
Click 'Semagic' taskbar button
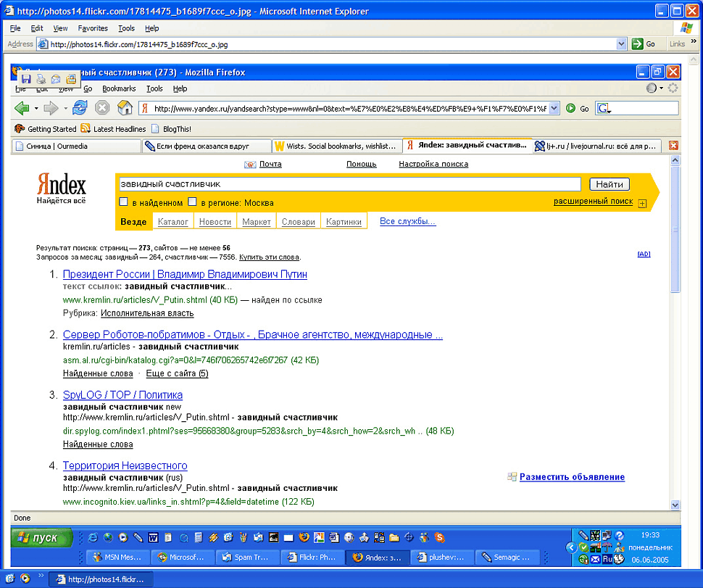[x=508, y=557]
